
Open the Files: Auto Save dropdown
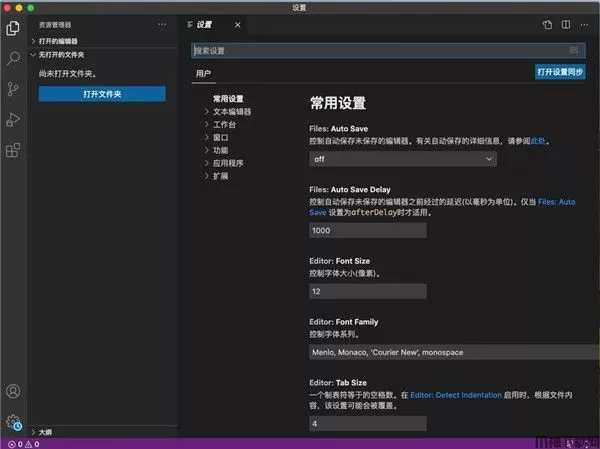click(403, 159)
